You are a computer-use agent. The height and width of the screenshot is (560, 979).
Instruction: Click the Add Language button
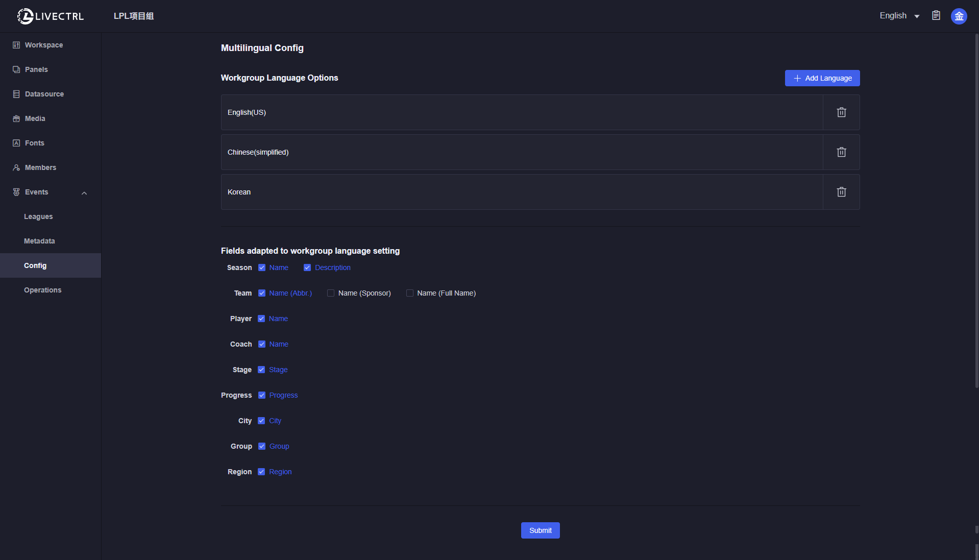point(822,78)
